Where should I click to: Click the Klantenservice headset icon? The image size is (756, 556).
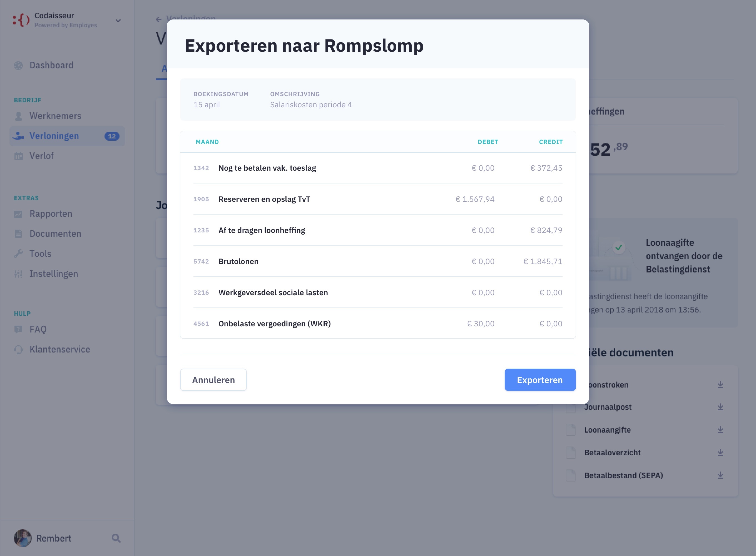[x=19, y=349]
